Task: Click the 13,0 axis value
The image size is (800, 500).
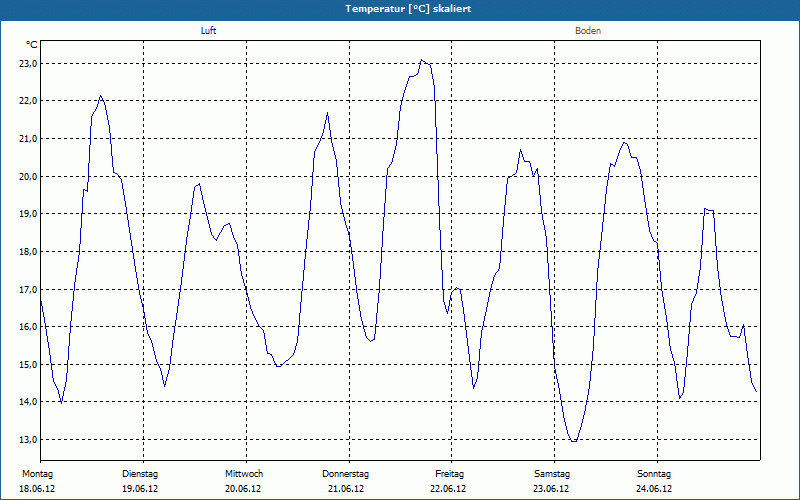Action: pos(28,439)
